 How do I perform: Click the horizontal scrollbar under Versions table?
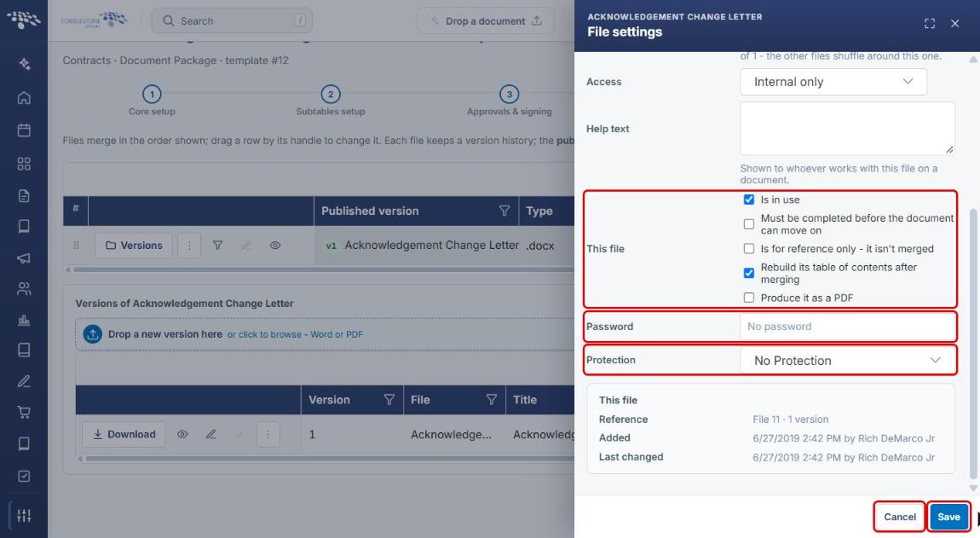(x=330, y=459)
